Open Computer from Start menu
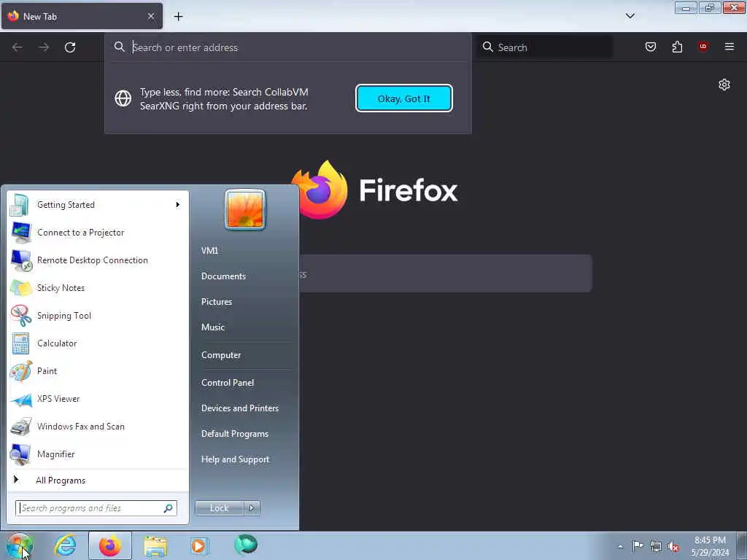The image size is (747, 560). point(221,355)
